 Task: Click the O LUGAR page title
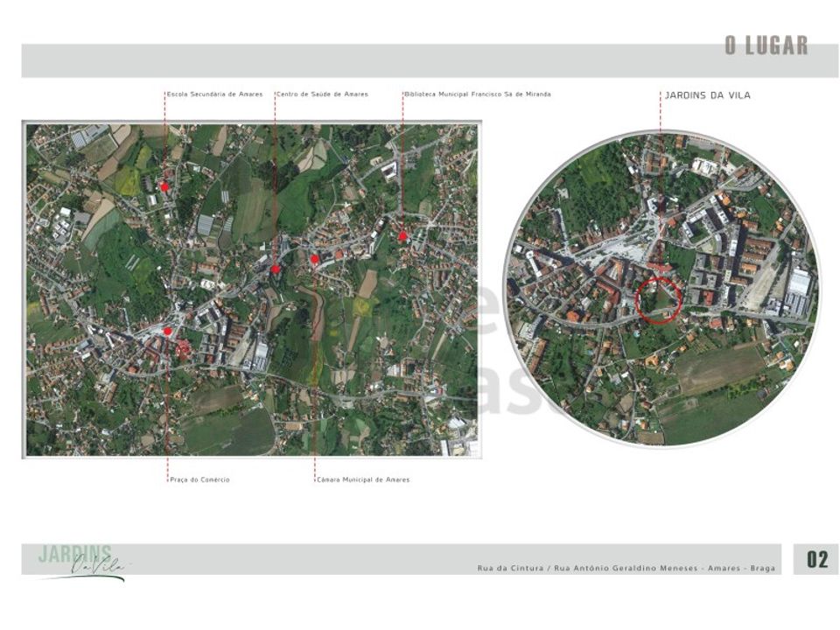[766, 45]
